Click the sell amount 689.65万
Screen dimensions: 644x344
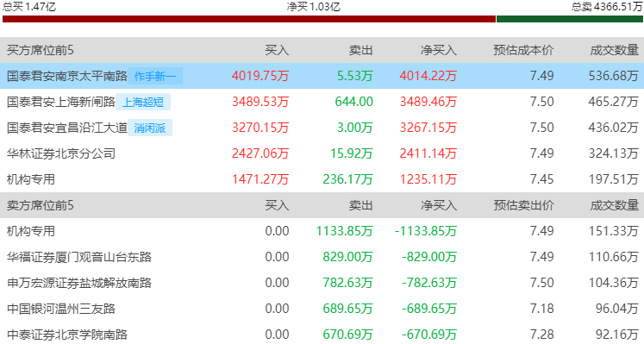[348, 309]
